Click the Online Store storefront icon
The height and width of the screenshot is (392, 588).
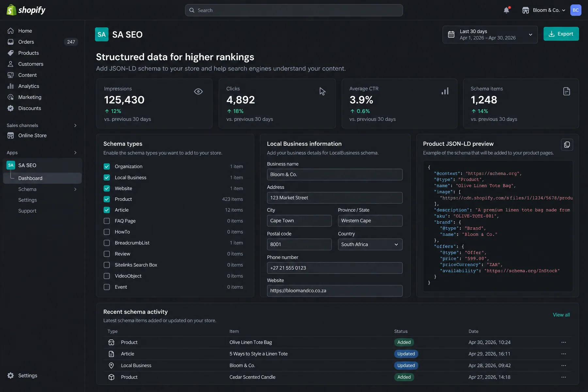[11, 135]
